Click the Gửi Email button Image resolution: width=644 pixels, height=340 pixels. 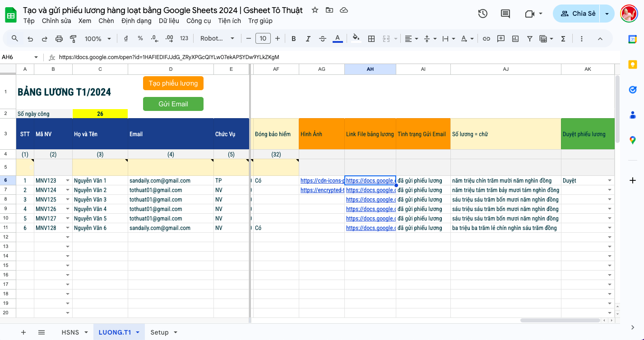173,104
